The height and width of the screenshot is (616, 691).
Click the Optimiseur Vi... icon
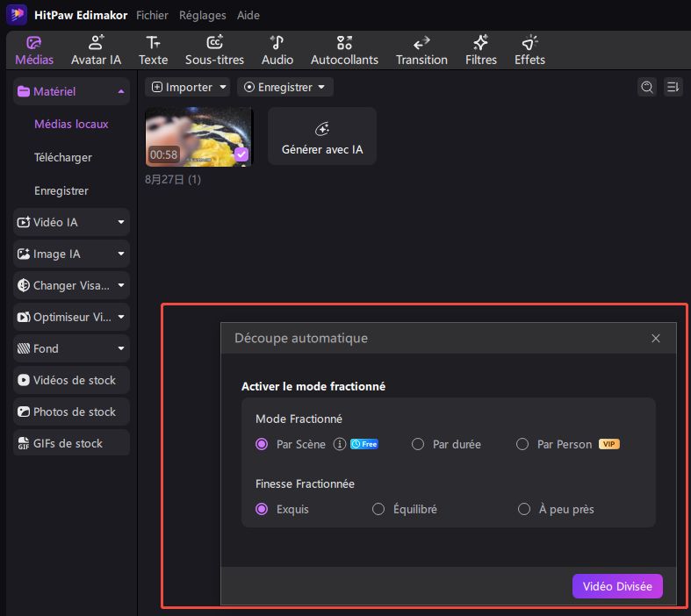click(24, 317)
